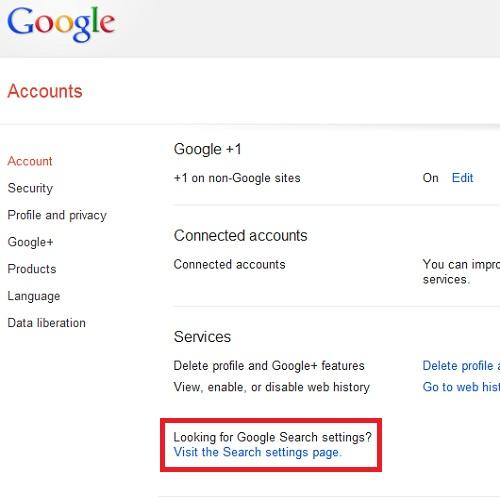500x500 pixels.
Task: Choose Language in the sidebar
Action: [34, 296]
